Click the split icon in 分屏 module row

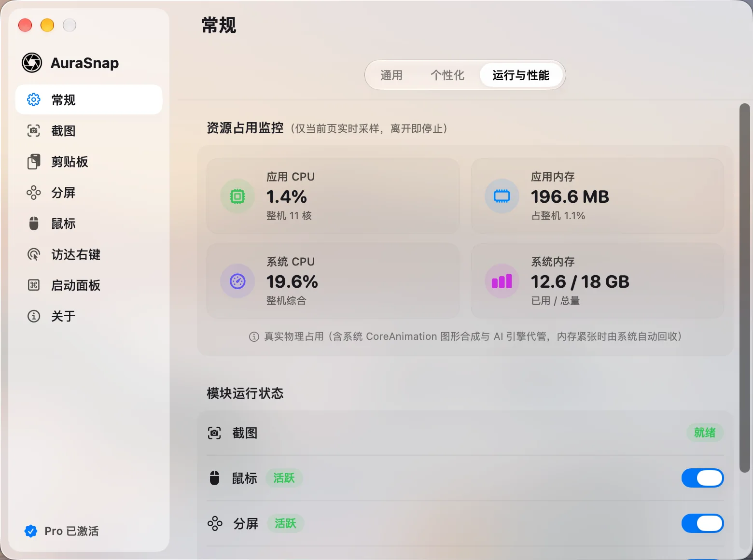(215, 523)
